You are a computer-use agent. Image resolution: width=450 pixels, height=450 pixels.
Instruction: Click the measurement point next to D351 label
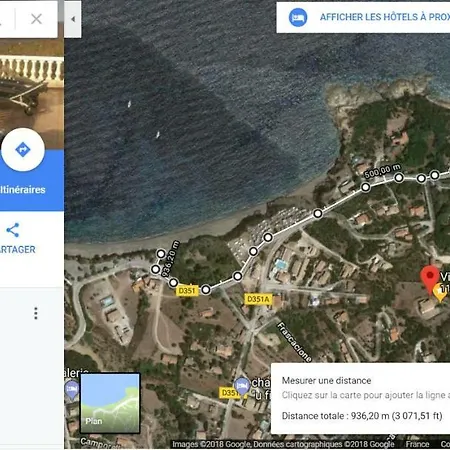point(206,289)
